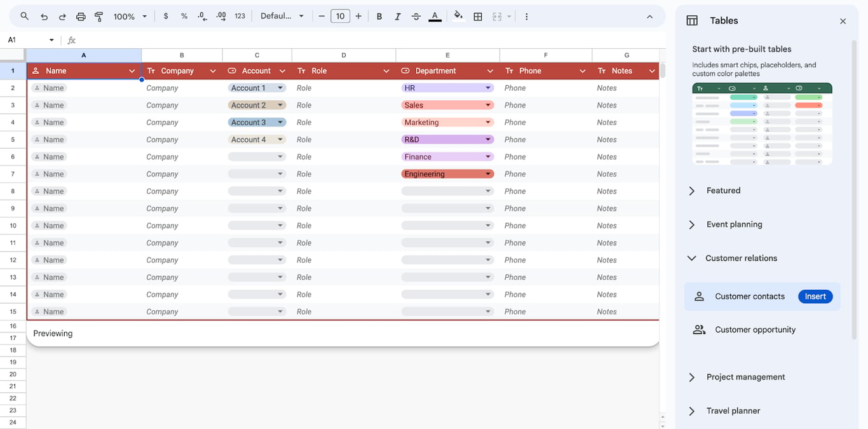Open the Sales department chip
This screenshot has width=868, height=429.
[447, 106]
